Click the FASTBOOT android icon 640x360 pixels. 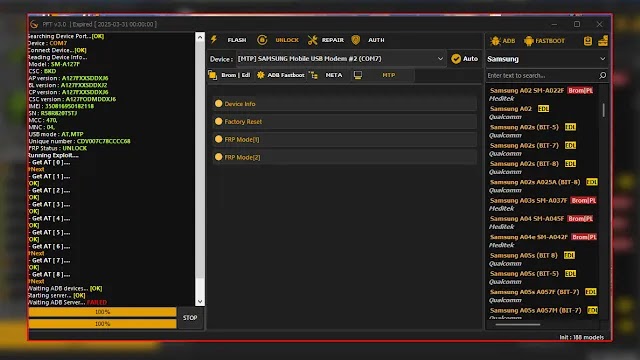click(x=529, y=41)
